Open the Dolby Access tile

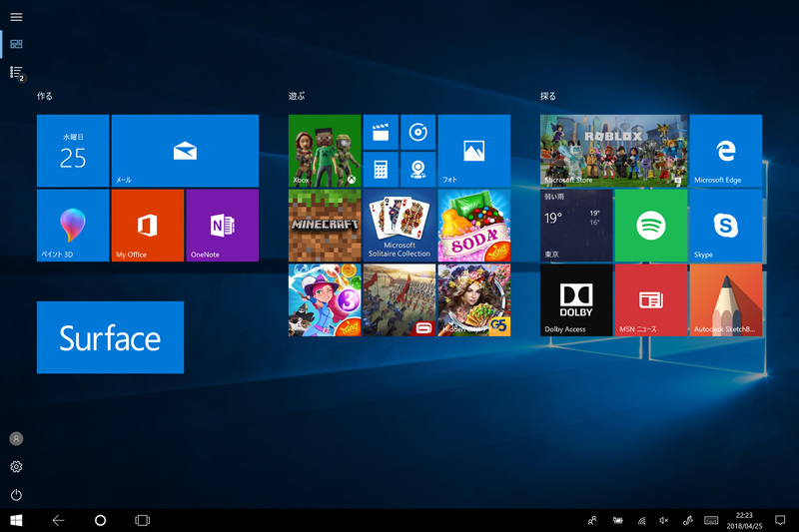click(576, 299)
